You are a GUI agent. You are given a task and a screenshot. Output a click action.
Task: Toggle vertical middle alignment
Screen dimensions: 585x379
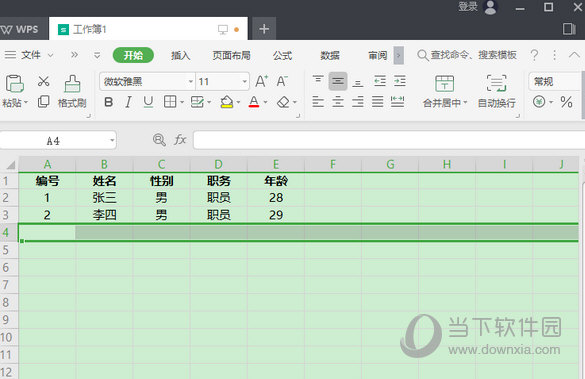[x=338, y=81]
